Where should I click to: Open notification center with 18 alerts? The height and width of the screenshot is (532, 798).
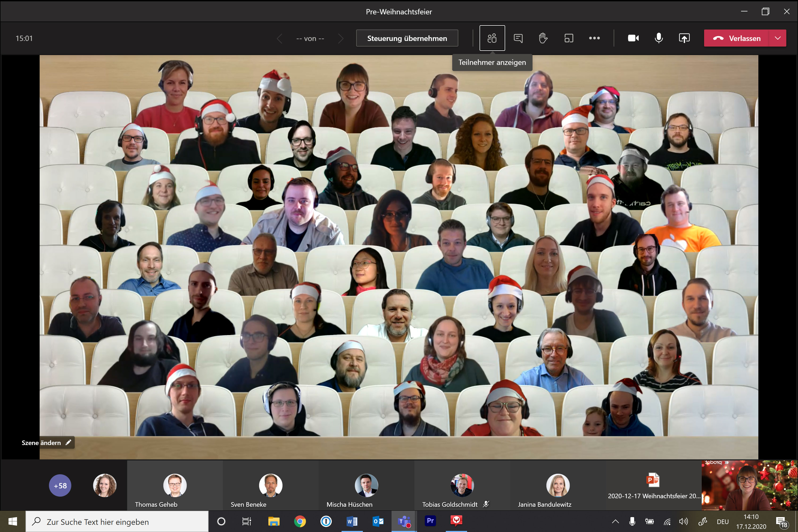[782, 522]
